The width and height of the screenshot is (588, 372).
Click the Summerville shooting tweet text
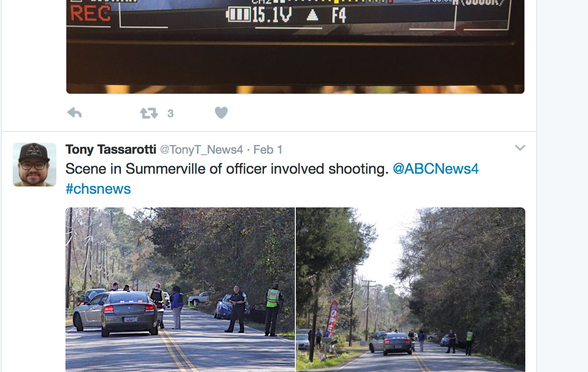point(227,169)
